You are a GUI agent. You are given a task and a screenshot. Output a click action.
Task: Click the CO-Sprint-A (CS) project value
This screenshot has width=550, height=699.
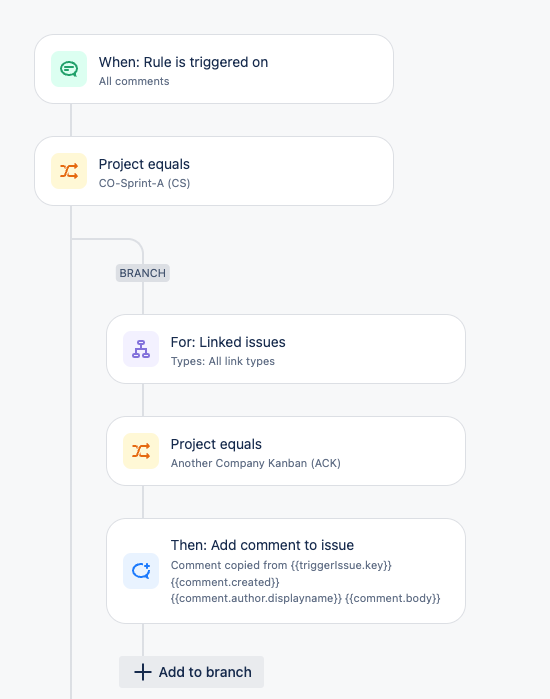(144, 183)
